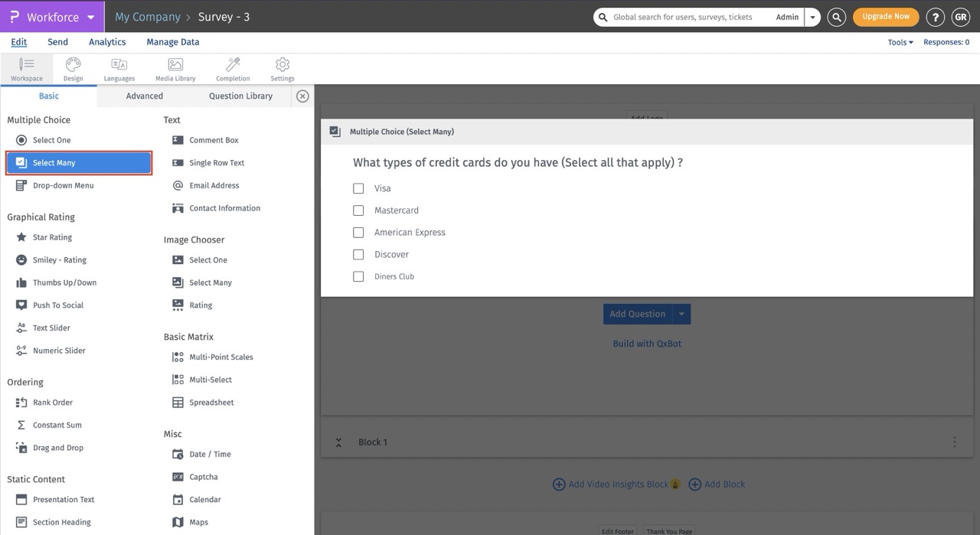Switch to the Question Library tab
Image resolution: width=980 pixels, height=535 pixels.
pos(241,96)
